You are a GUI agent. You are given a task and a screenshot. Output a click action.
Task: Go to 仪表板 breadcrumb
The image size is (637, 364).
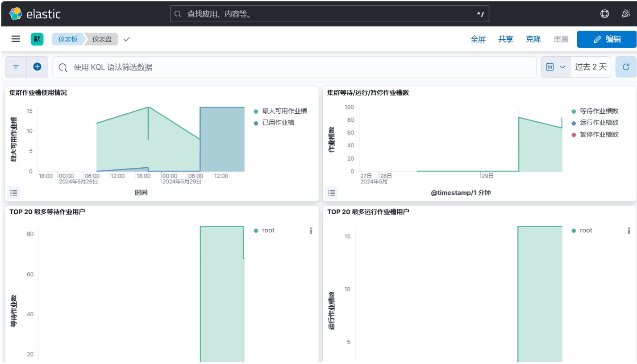[68, 39]
